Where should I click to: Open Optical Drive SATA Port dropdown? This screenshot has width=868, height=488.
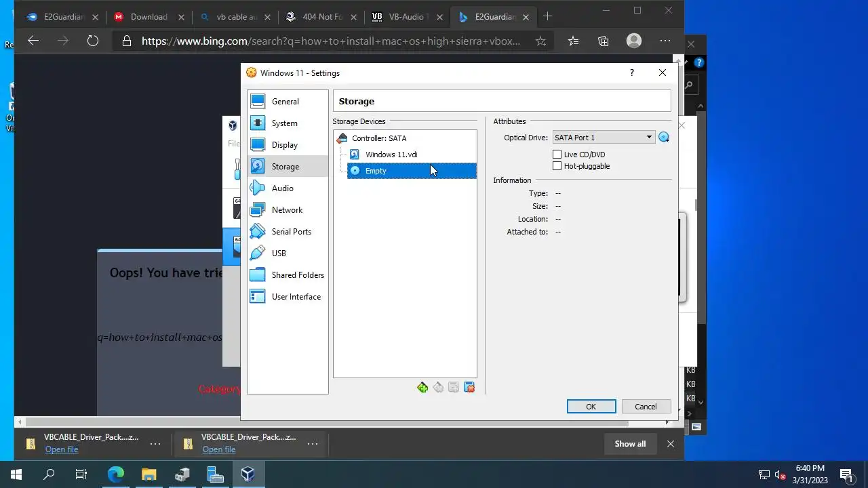pyautogui.click(x=604, y=138)
